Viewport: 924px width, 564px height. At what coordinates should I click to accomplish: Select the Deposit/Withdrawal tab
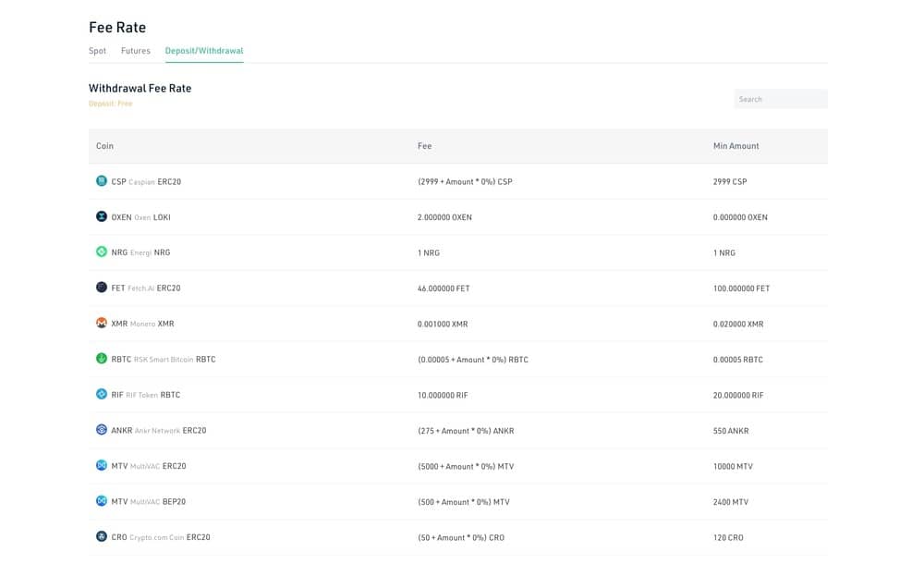click(204, 51)
